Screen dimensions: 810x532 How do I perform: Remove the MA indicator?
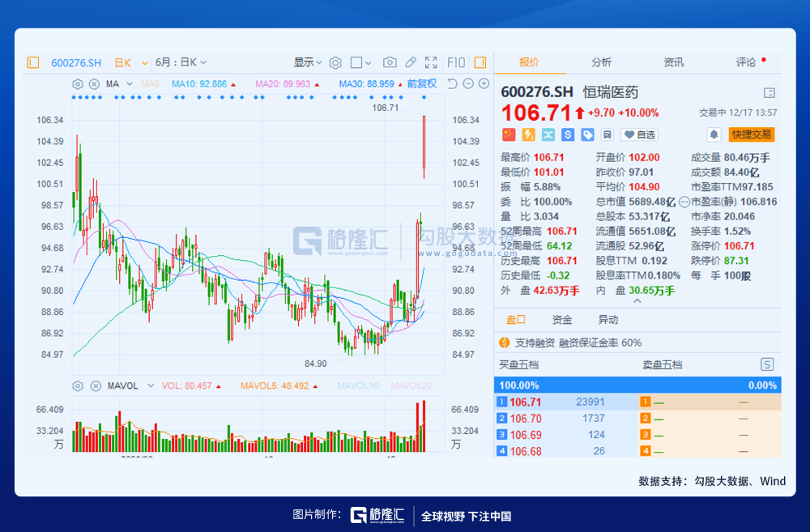[x=94, y=84]
